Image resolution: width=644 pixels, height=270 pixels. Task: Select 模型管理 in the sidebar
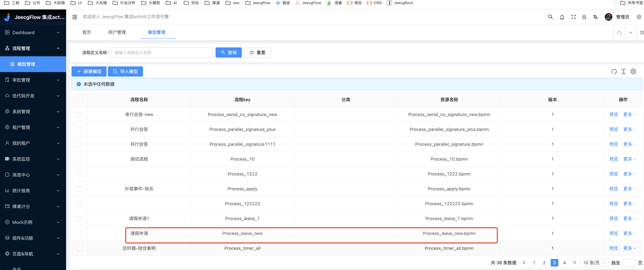(33, 64)
